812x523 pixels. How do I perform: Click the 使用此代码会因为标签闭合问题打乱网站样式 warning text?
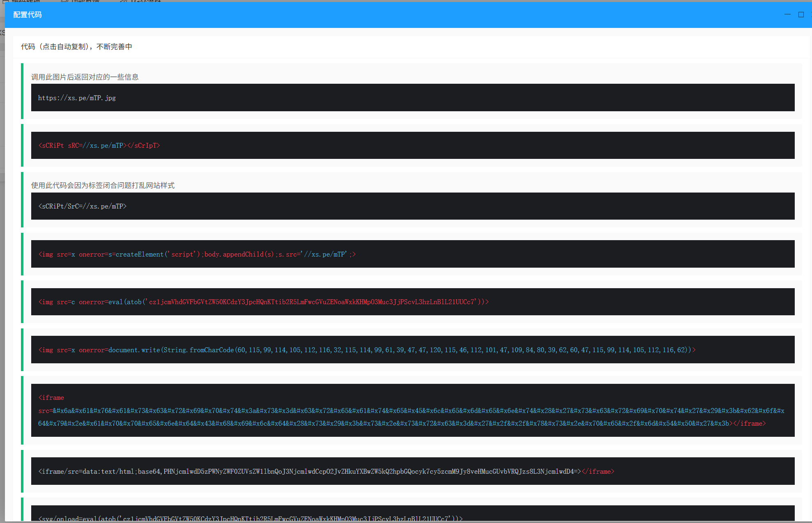103,186
